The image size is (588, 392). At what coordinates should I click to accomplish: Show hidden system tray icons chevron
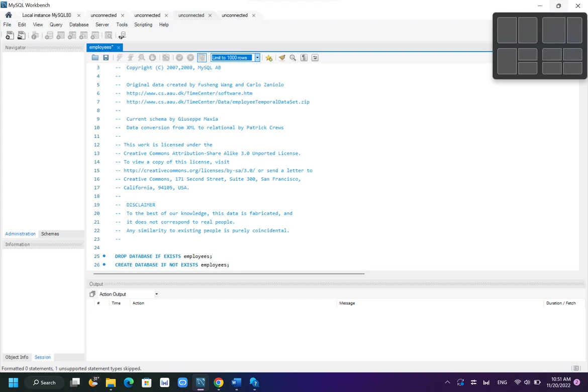(x=447, y=382)
